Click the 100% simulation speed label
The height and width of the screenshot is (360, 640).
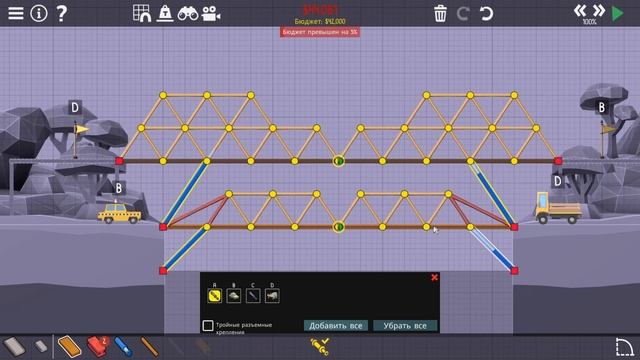click(589, 22)
